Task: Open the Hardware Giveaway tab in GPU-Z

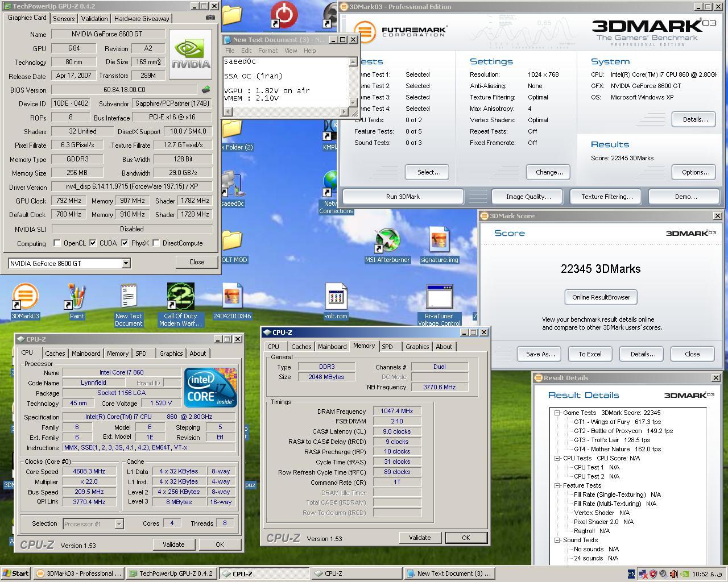Action: [141, 19]
